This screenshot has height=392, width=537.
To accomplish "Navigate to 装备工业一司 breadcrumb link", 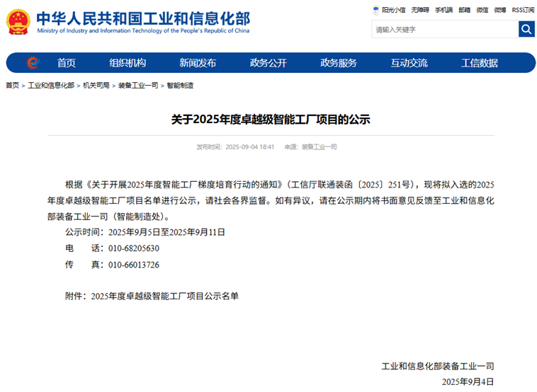I will pos(137,86).
